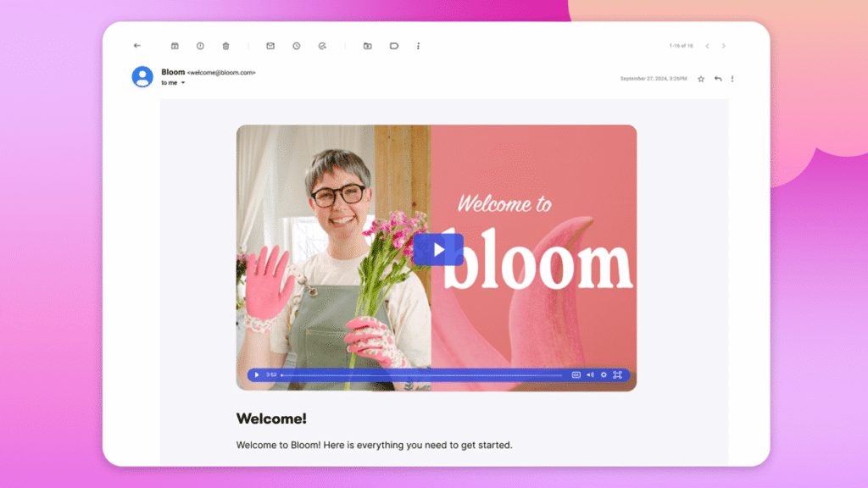The height and width of the screenshot is (488, 868).
Task: Go to the next email
Action: (723, 46)
